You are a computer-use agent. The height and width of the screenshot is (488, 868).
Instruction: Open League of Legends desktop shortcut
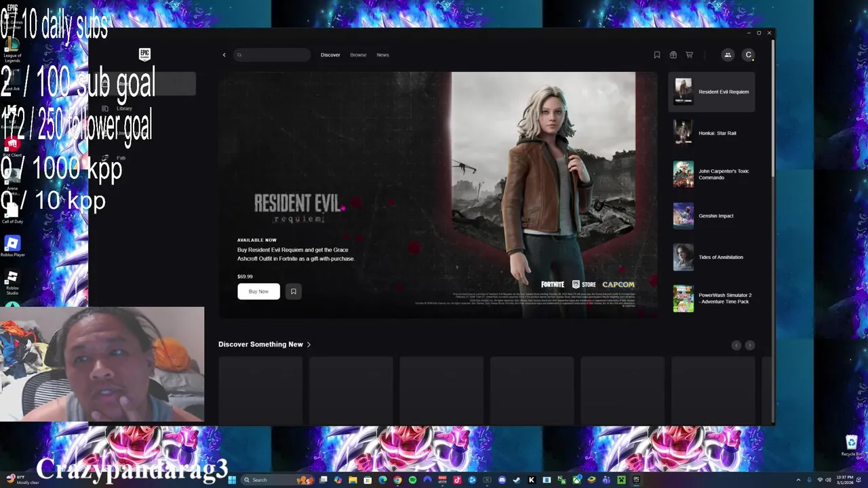click(12, 51)
